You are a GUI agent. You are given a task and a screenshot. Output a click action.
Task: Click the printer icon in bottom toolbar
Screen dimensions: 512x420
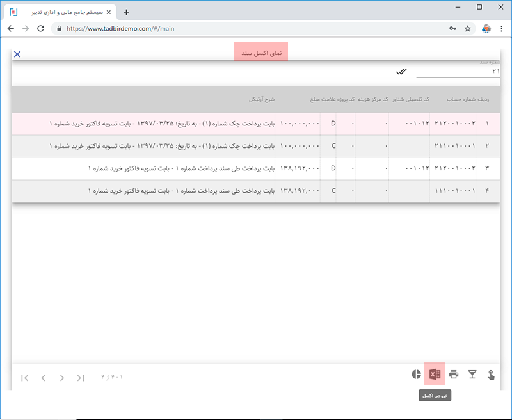pos(454,375)
